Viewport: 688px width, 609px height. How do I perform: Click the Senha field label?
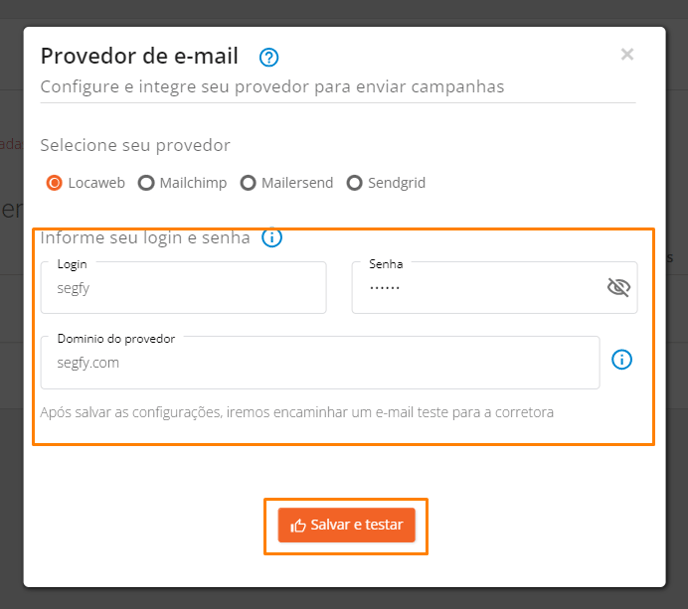(386, 264)
